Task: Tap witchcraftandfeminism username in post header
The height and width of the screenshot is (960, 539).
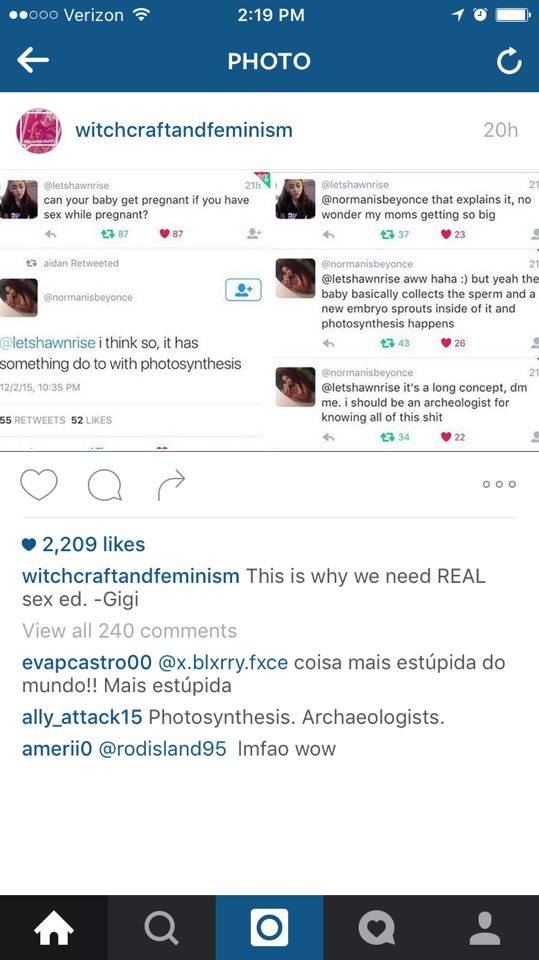Action: coord(184,130)
